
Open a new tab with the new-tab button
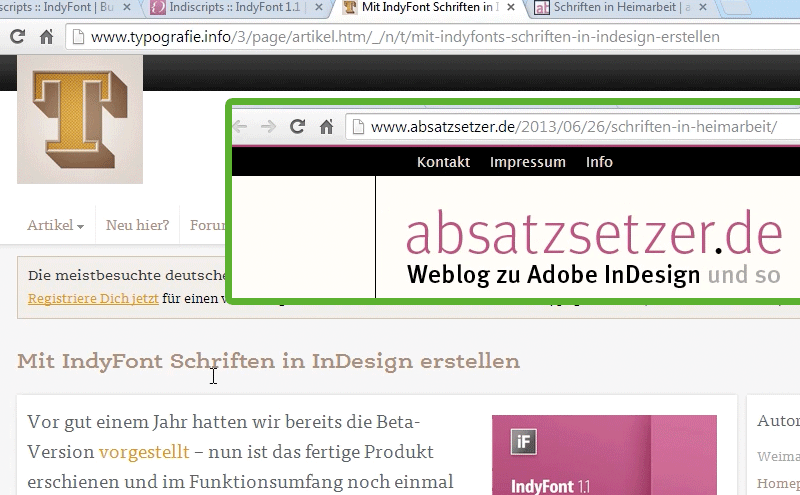point(736,7)
